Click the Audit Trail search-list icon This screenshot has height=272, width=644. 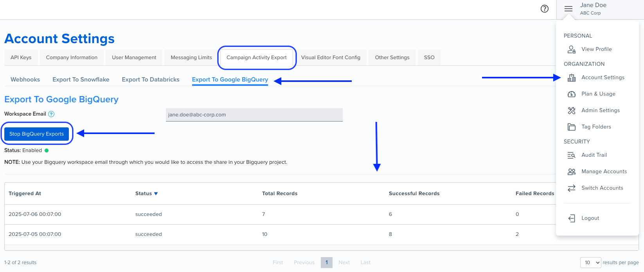572,155
